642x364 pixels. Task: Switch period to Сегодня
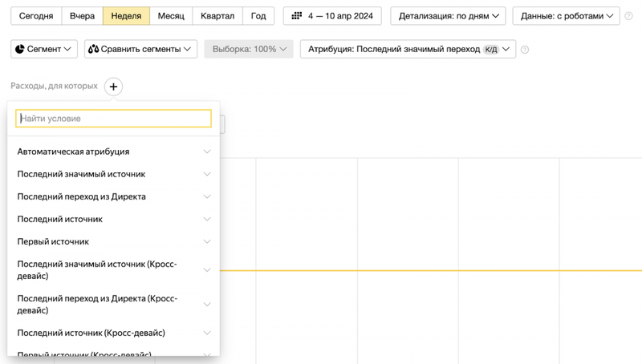pos(36,16)
